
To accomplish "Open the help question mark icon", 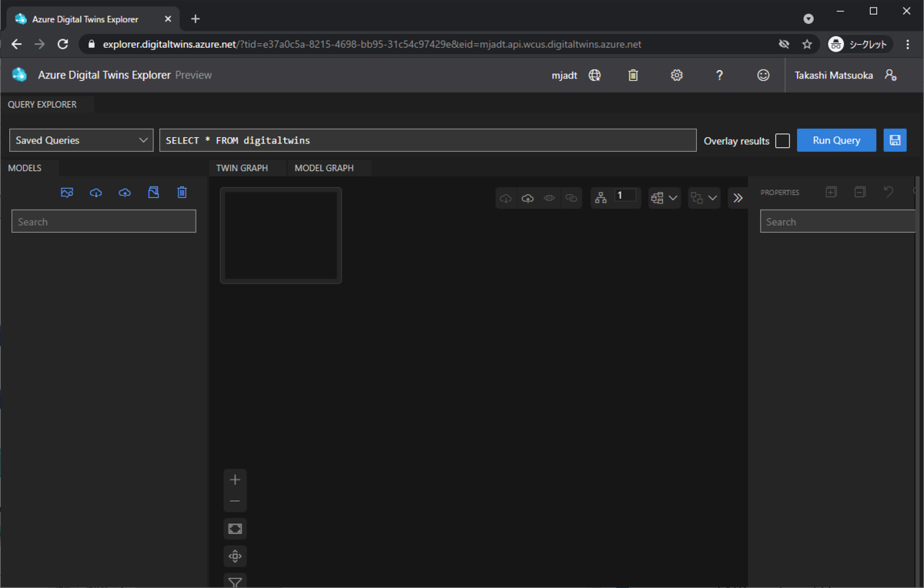I will click(x=719, y=76).
